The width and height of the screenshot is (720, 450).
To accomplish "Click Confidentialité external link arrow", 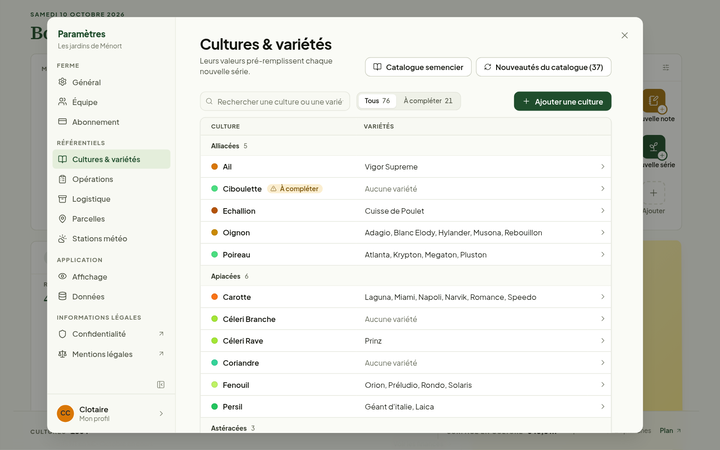I will point(161,334).
